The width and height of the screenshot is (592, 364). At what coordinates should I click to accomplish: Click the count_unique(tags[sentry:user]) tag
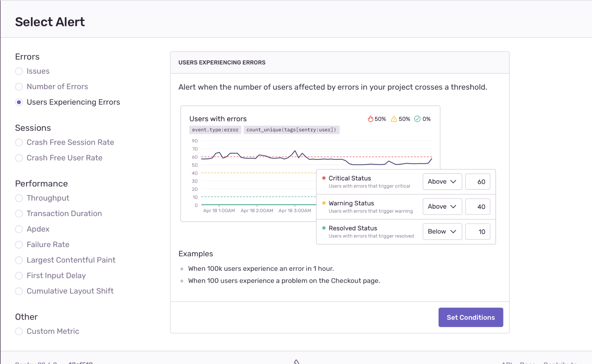(291, 130)
